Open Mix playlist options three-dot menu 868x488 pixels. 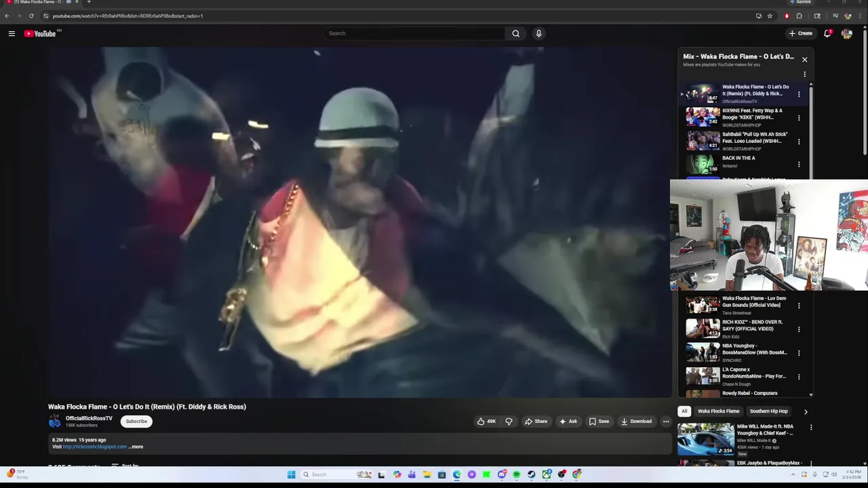tap(805, 75)
